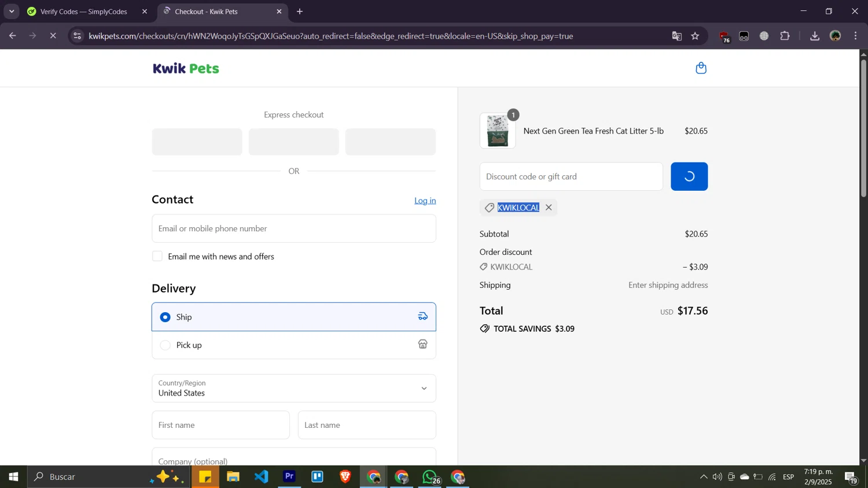Close the Checkout - Kwik Pets tab
The height and width of the screenshot is (488, 868).
click(x=279, y=12)
